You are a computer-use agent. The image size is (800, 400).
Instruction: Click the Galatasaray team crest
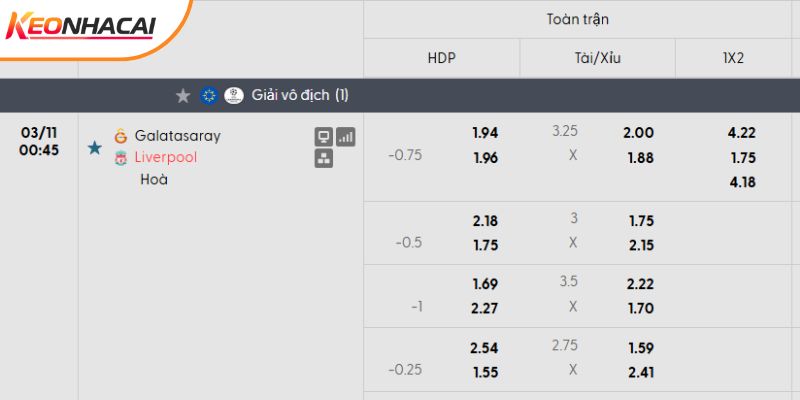click(x=121, y=136)
